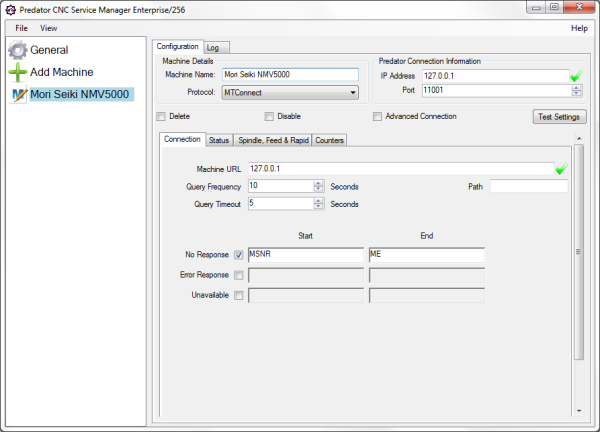
Task: Click the Test Settings button
Action: [x=558, y=117]
